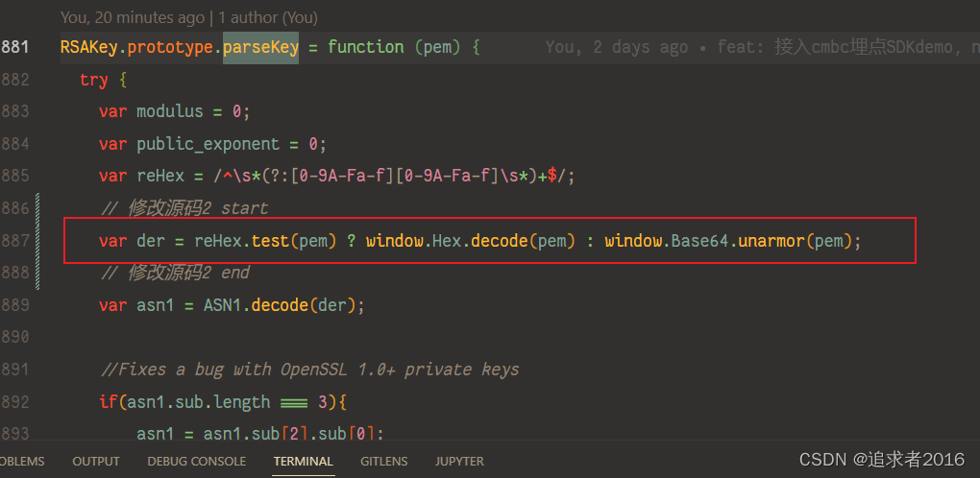
Task: Click line number 887 in the gutter
Action: tap(14, 241)
